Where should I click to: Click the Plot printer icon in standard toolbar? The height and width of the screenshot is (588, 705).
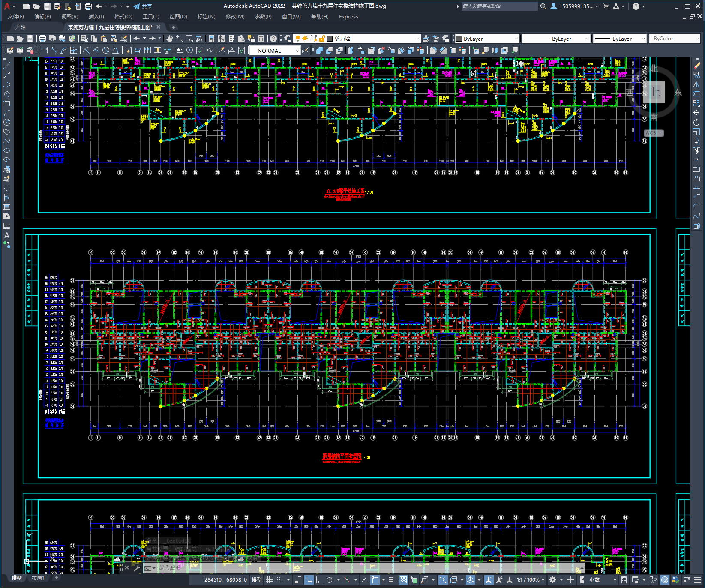pos(42,39)
